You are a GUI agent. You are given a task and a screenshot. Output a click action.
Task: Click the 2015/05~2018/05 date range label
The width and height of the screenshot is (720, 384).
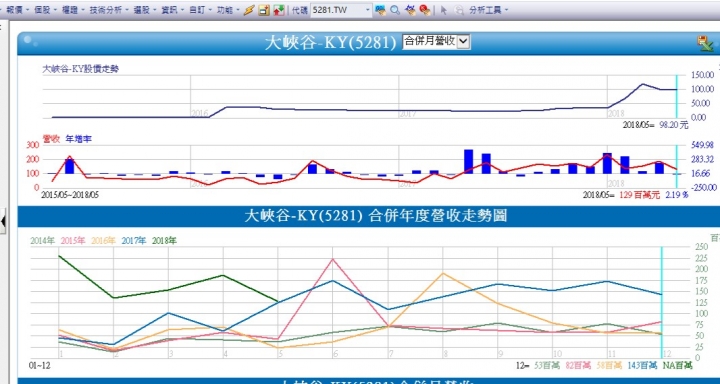click(x=70, y=195)
